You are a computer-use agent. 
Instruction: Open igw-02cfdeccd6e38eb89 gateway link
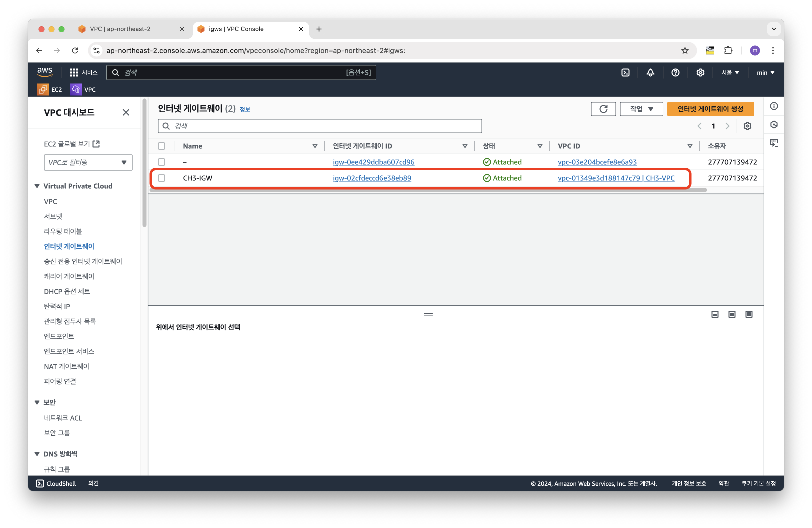pos(372,178)
